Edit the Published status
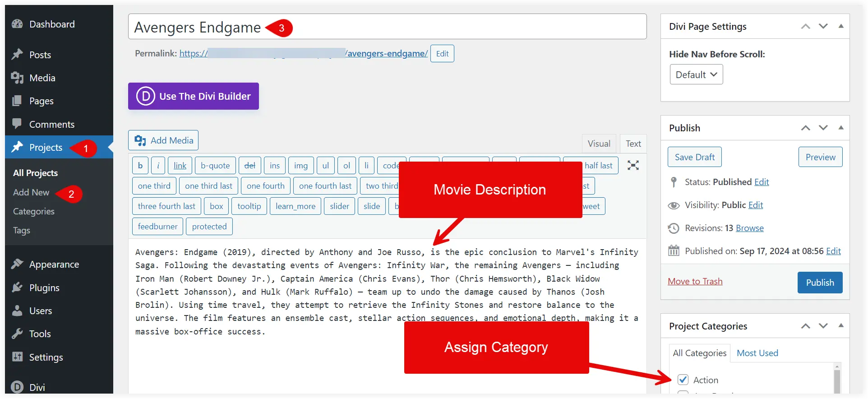Image resolution: width=868 pixels, height=399 pixels. click(x=762, y=182)
